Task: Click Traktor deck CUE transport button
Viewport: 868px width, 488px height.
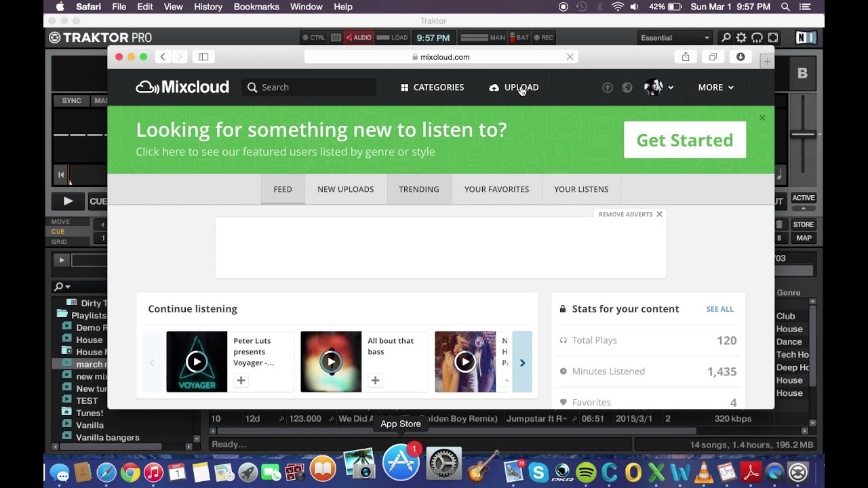Action: [98, 201]
